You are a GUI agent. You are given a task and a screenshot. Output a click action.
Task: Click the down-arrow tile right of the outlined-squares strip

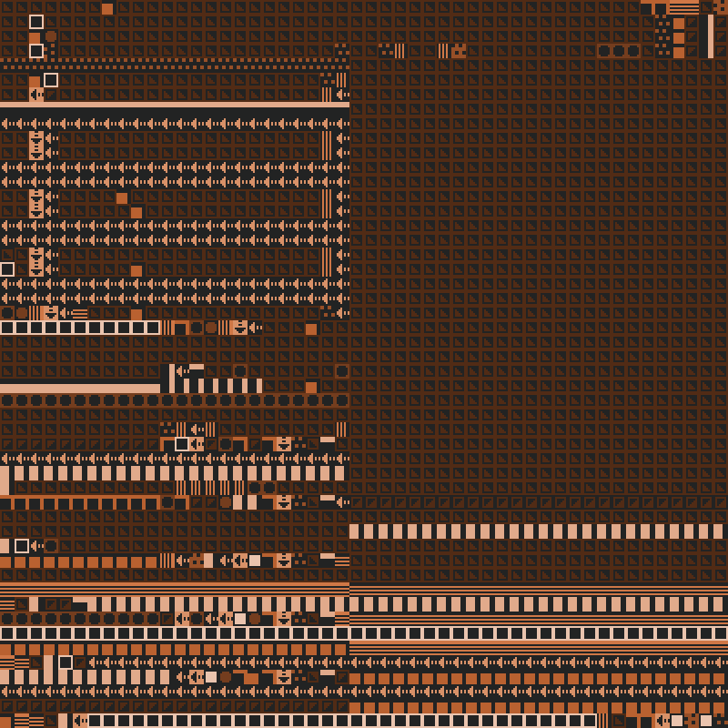(x=240, y=328)
